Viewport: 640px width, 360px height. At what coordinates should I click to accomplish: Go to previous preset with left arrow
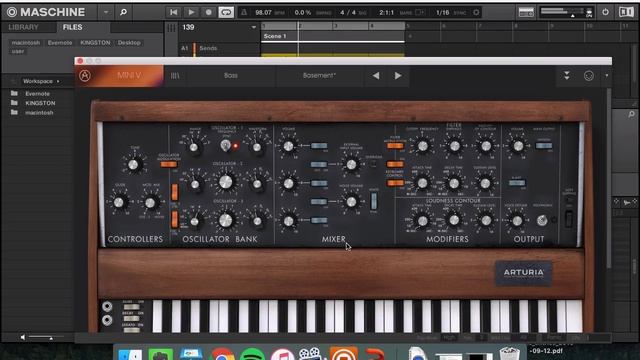(x=376, y=76)
